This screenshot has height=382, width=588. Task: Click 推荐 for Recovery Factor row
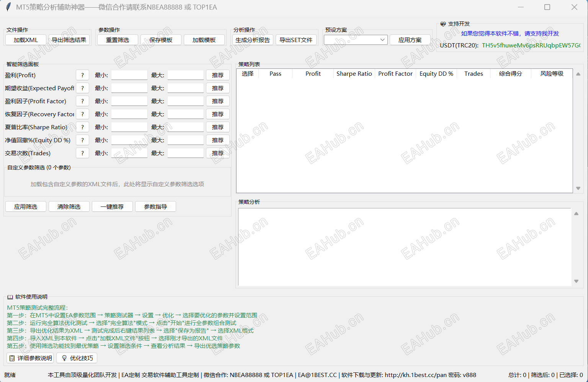click(218, 114)
